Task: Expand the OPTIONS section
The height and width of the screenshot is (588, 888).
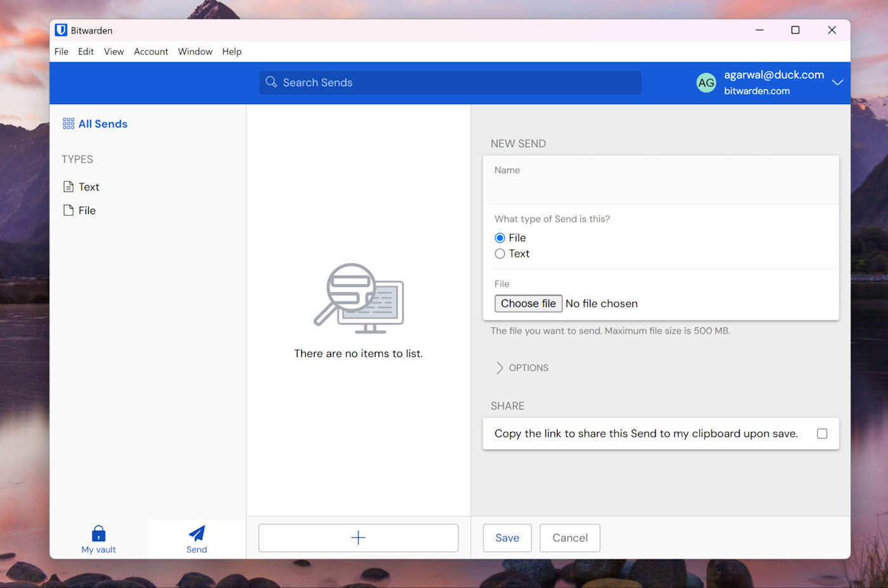Action: (x=521, y=368)
